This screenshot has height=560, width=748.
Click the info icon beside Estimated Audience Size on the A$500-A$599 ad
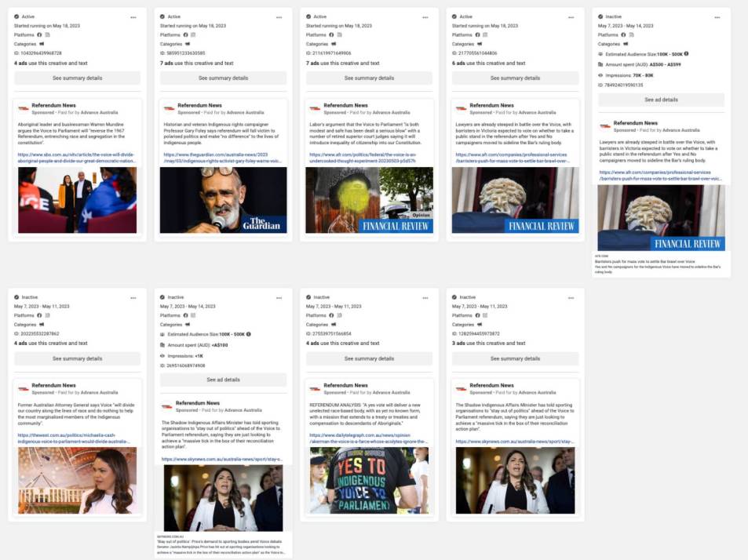tap(686, 53)
